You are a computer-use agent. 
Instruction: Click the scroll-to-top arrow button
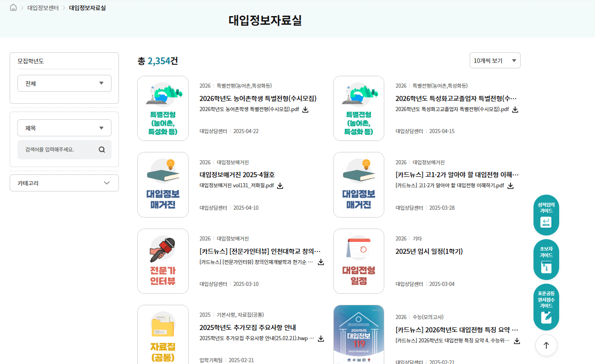[546, 345]
